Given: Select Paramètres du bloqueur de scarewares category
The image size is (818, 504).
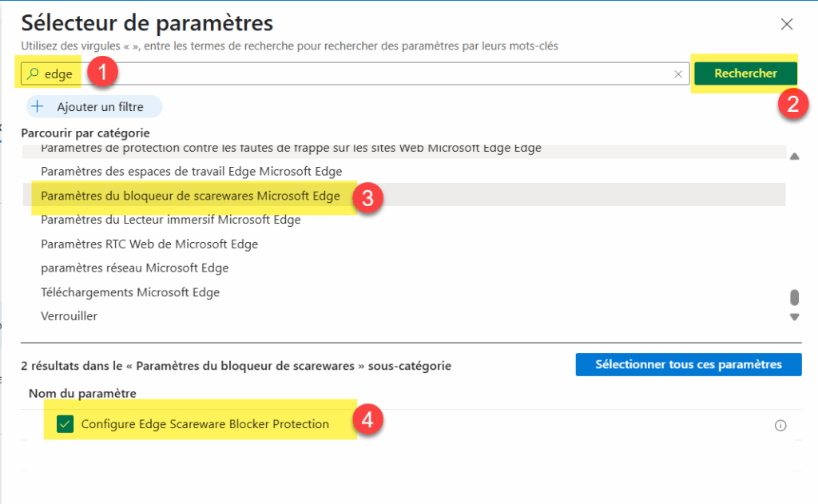Looking at the screenshot, I should [x=190, y=196].
